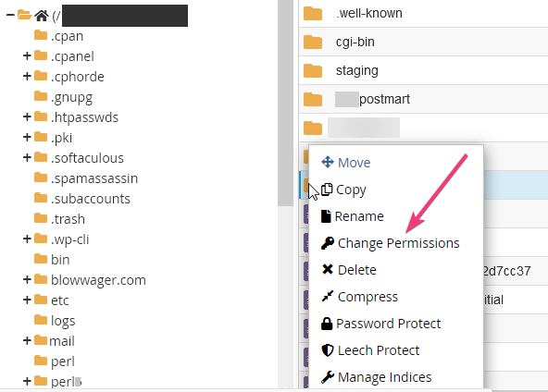Click the Compress arrows icon

pos(328,297)
